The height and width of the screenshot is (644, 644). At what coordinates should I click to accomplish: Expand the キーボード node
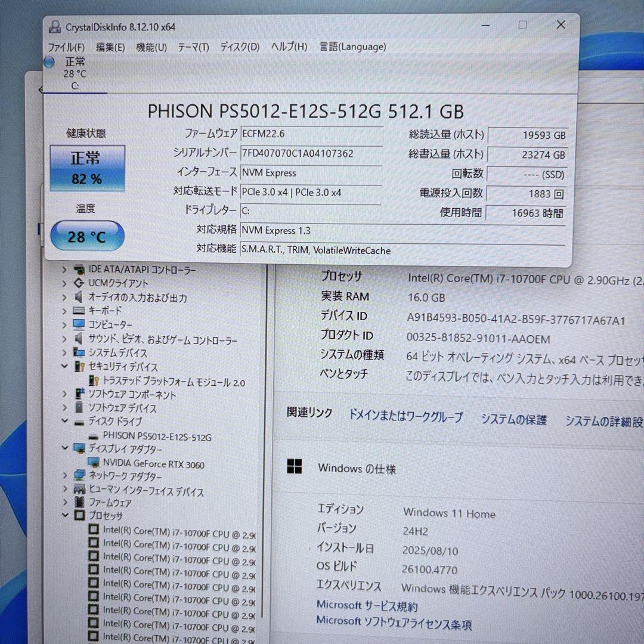pos(64,311)
